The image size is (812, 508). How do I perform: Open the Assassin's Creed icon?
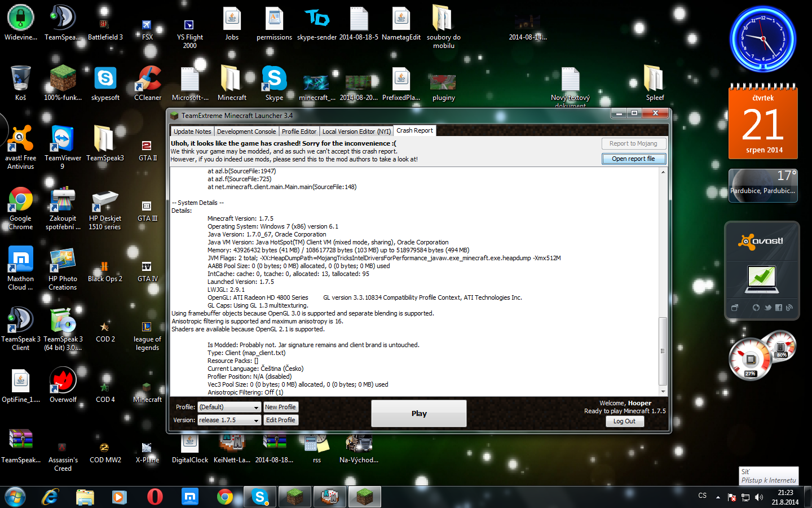coord(63,456)
